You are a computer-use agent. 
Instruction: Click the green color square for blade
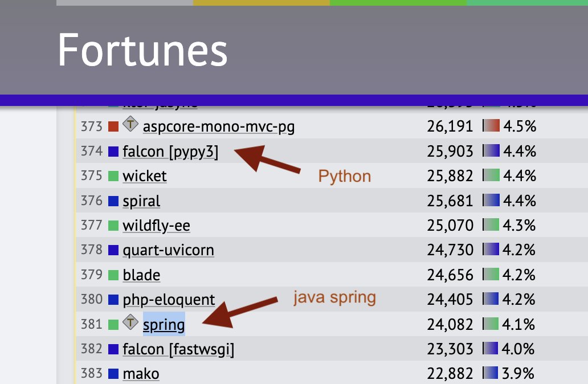pyautogui.click(x=113, y=275)
